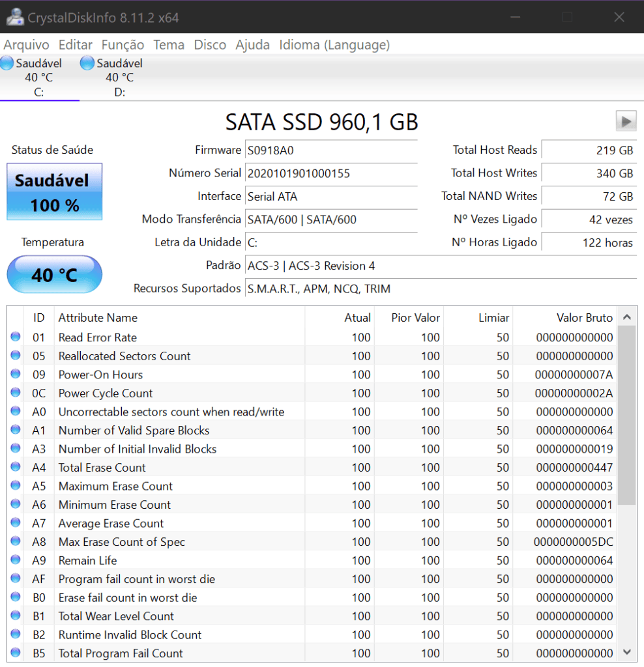The width and height of the screenshot is (644, 667).
Task: Click the Saudável 100 % health status button
Action: [x=55, y=192]
